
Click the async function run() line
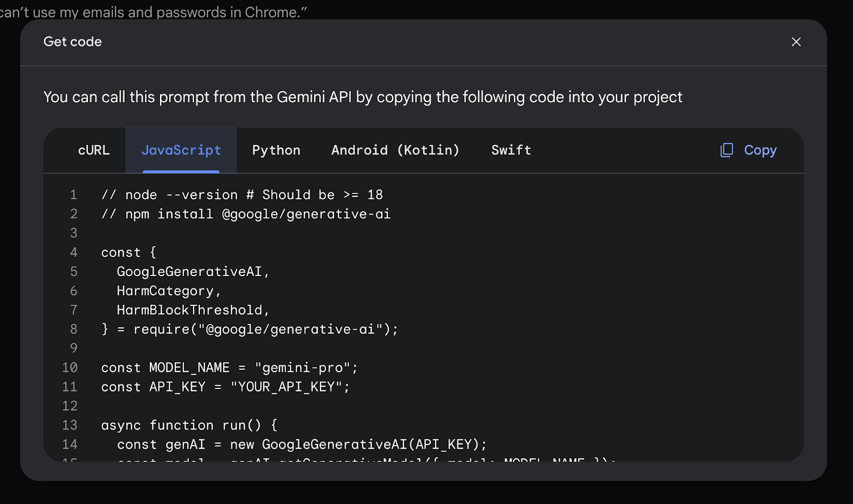[x=189, y=425]
